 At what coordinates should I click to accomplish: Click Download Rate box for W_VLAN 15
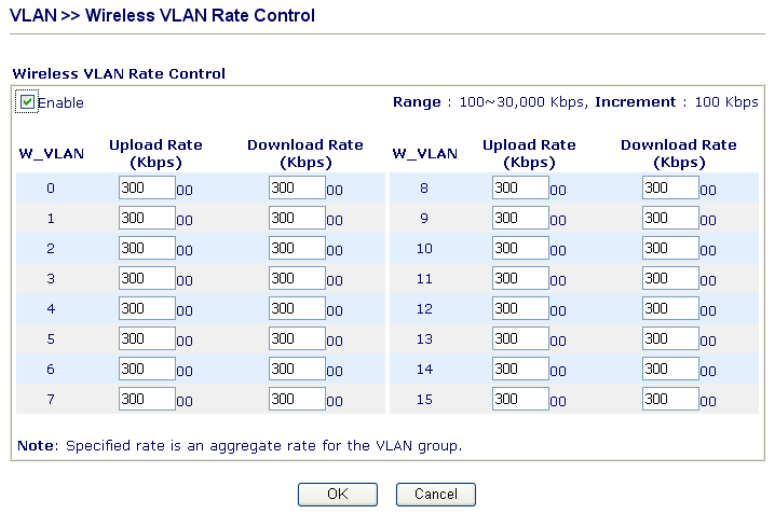pyautogui.click(x=670, y=398)
